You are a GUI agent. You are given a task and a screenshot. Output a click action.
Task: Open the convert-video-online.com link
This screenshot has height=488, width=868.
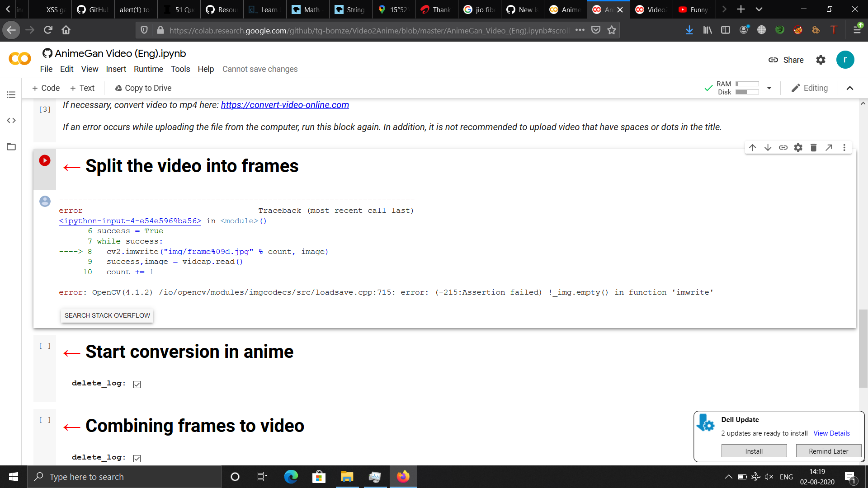[285, 105]
